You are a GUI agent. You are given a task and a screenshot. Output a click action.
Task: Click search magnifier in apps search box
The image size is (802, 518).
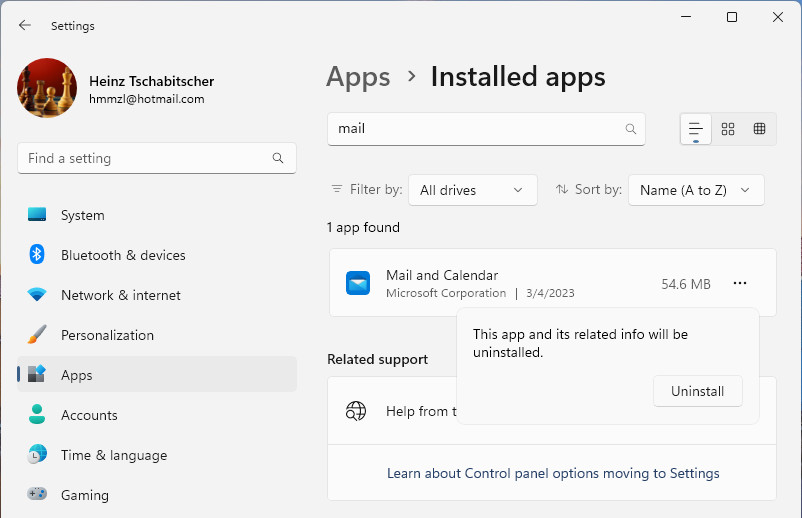631,129
